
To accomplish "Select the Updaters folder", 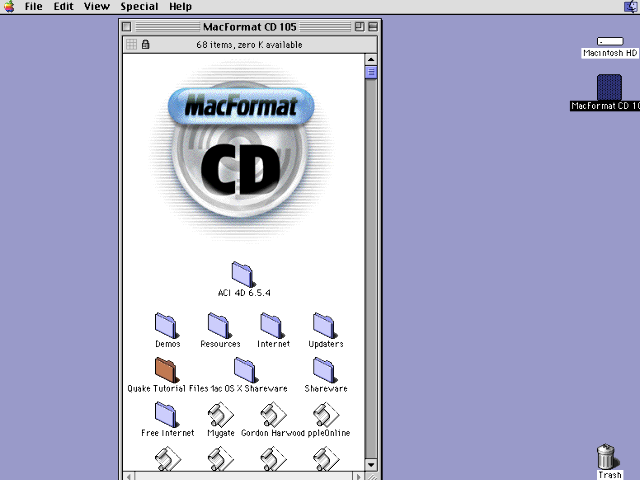I will tap(324, 326).
